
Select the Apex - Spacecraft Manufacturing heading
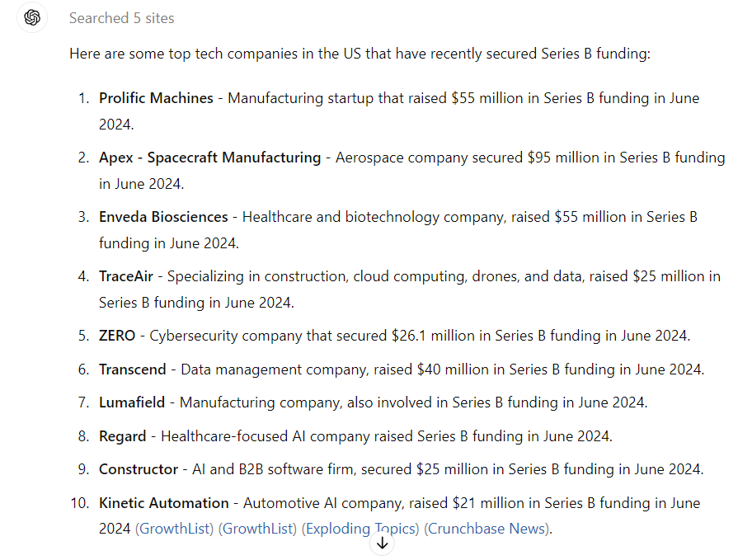click(x=209, y=158)
